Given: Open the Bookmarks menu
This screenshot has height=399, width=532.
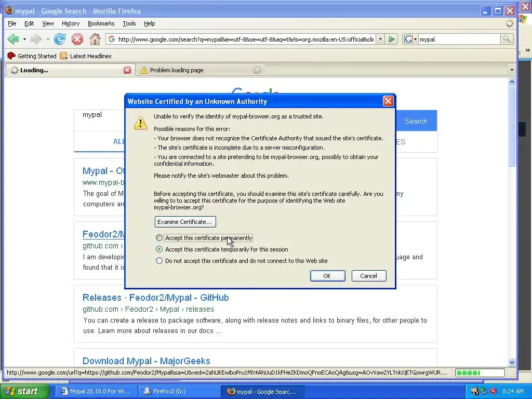Looking at the screenshot, I should pos(101,23).
